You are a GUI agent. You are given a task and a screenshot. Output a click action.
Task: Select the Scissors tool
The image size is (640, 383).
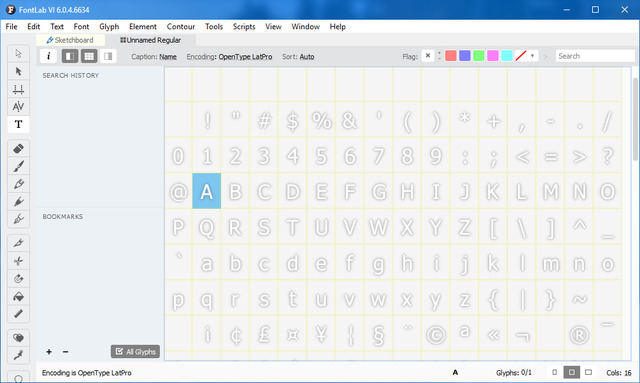[18, 261]
